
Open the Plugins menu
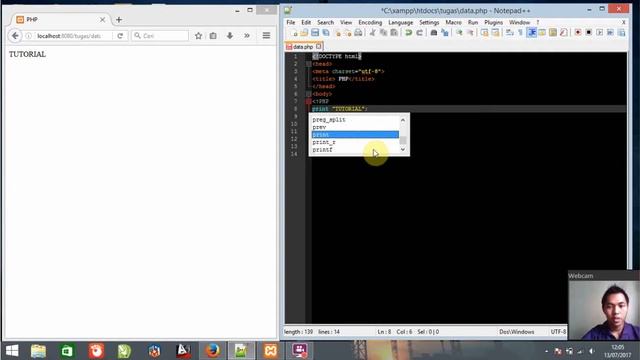click(x=493, y=22)
